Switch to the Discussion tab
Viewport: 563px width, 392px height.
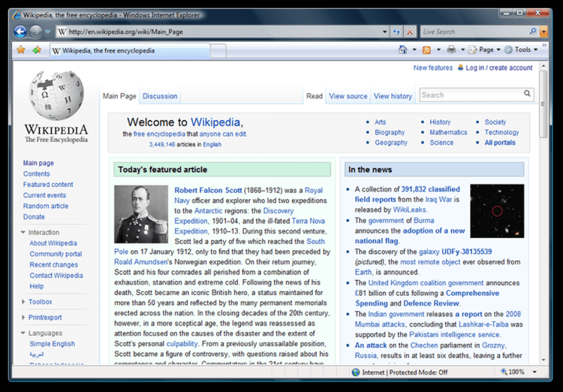tap(160, 96)
